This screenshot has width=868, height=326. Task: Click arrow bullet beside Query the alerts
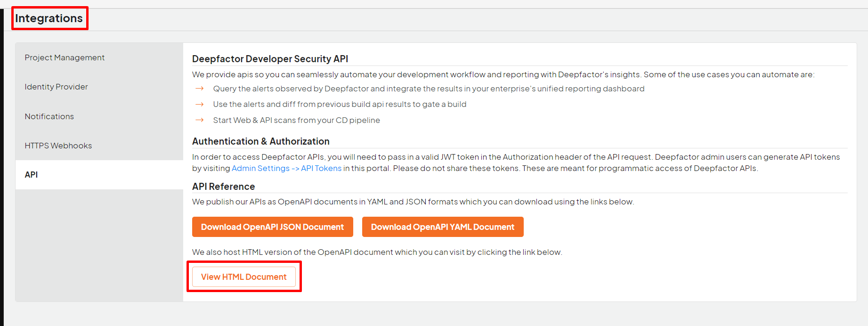click(x=200, y=89)
